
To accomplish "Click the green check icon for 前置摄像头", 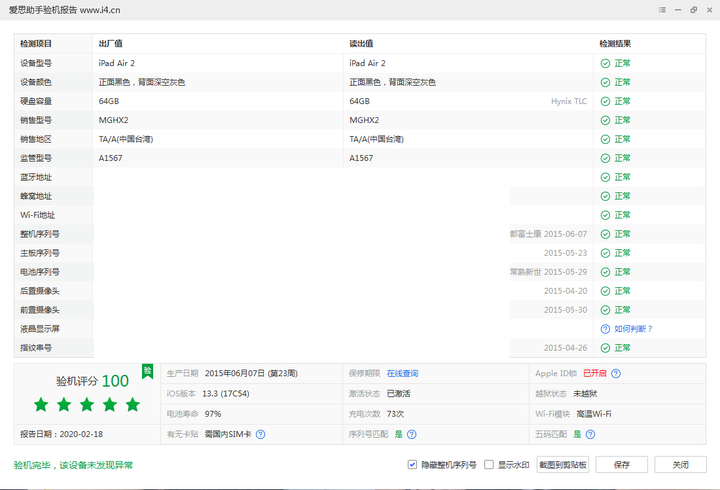I will 605,310.
